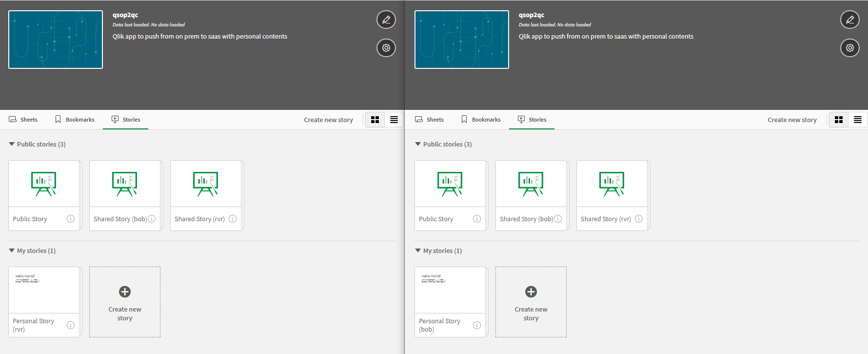
Task: Click the plus icon on right Create new story tile
Action: coord(531,292)
